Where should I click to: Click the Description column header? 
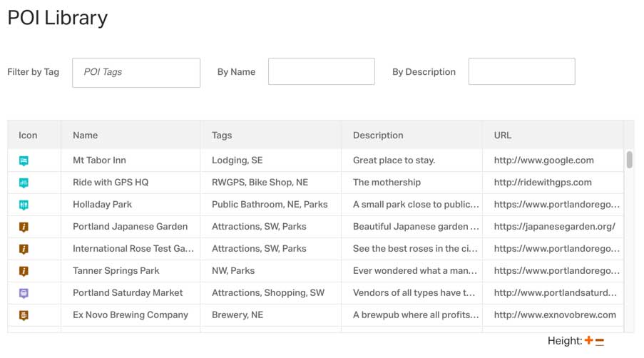378,135
